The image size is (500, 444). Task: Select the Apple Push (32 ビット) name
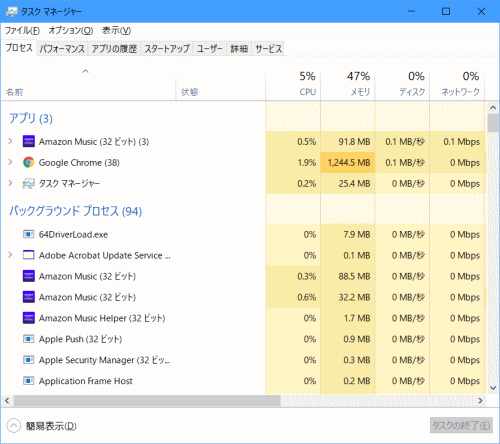coord(80,339)
